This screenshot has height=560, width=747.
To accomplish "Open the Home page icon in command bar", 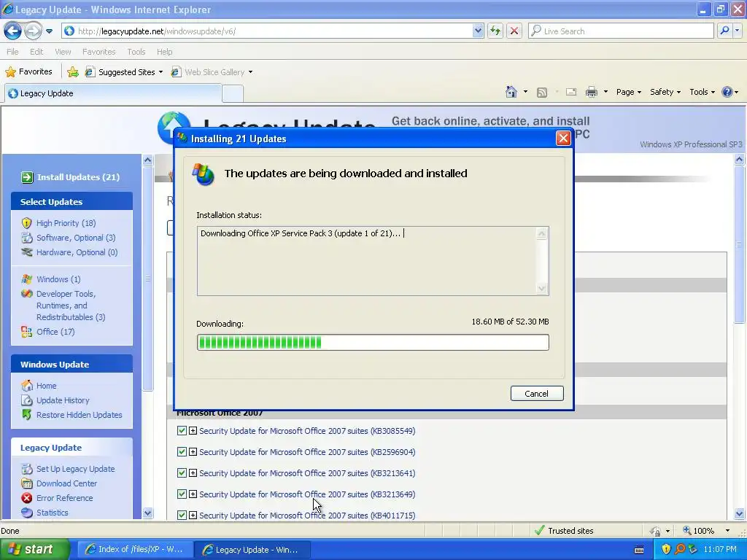I will click(x=511, y=92).
